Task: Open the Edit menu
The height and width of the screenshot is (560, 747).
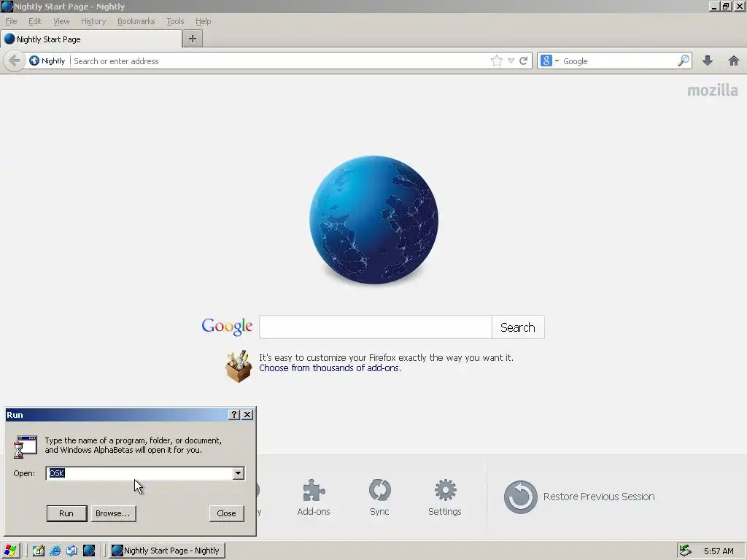Action: [x=35, y=21]
